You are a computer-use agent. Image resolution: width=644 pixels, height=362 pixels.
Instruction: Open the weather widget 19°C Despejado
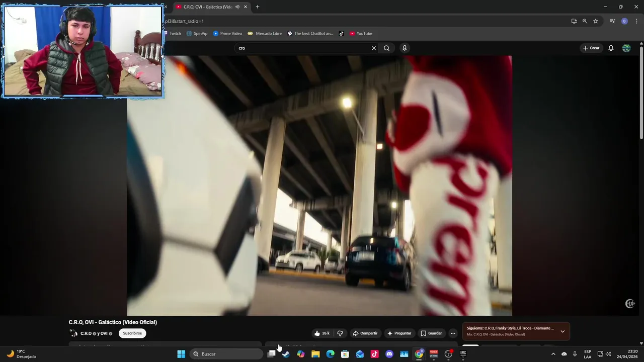pos(21,354)
